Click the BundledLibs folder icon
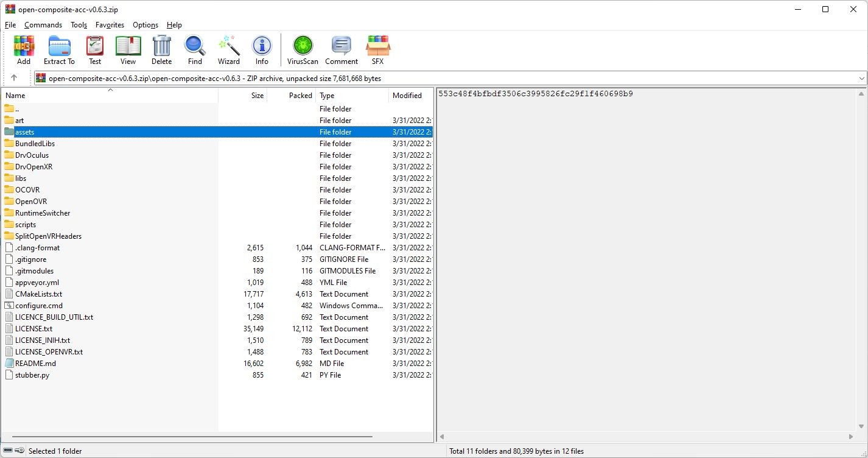This screenshot has width=868, height=458. [x=9, y=144]
